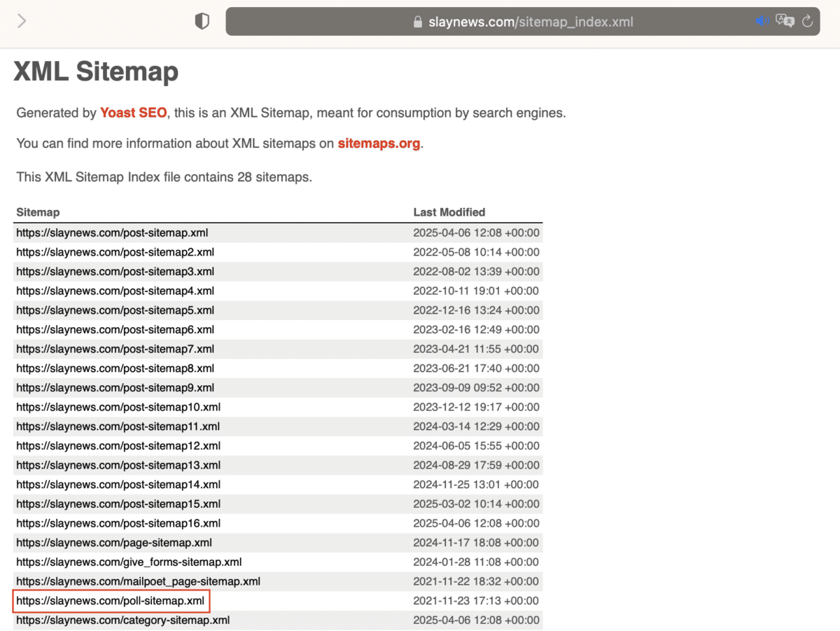This screenshot has width=840, height=631.
Task: Select date 2021-11-22 18:32 +00:00
Action: pyautogui.click(x=477, y=581)
